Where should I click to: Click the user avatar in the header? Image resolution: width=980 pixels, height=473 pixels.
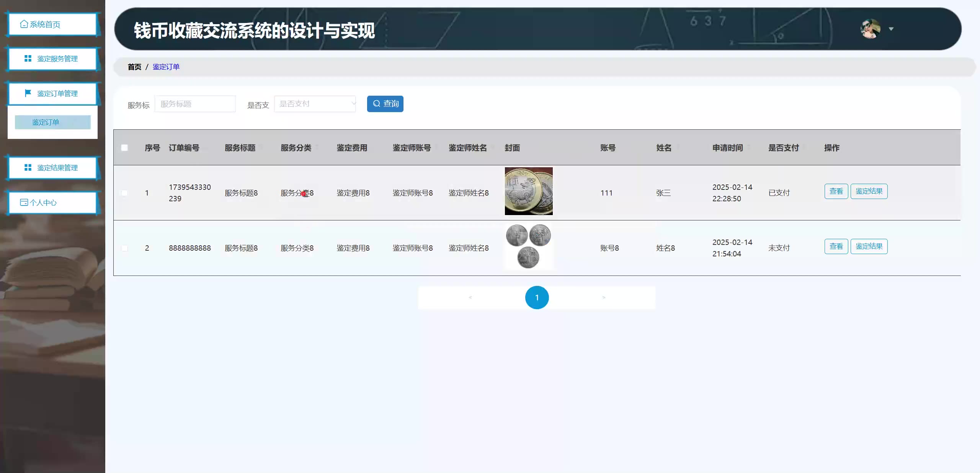(870, 29)
